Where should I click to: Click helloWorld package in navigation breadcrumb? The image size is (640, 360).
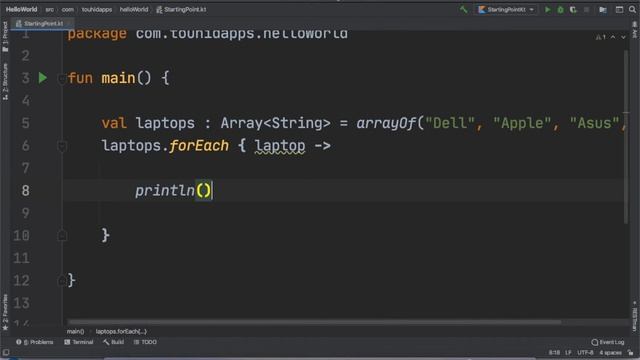tap(134, 9)
